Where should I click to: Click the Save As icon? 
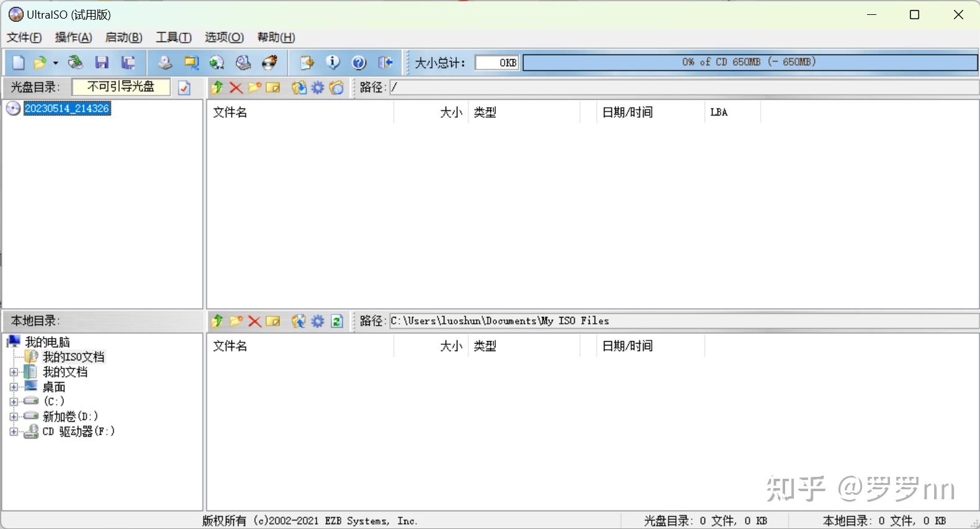click(x=128, y=63)
